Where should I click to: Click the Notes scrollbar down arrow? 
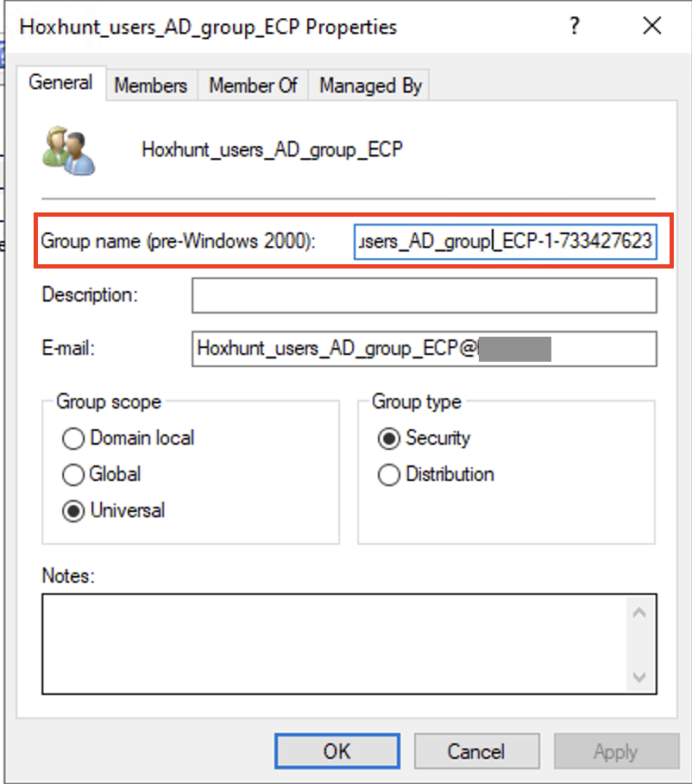[639, 677]
